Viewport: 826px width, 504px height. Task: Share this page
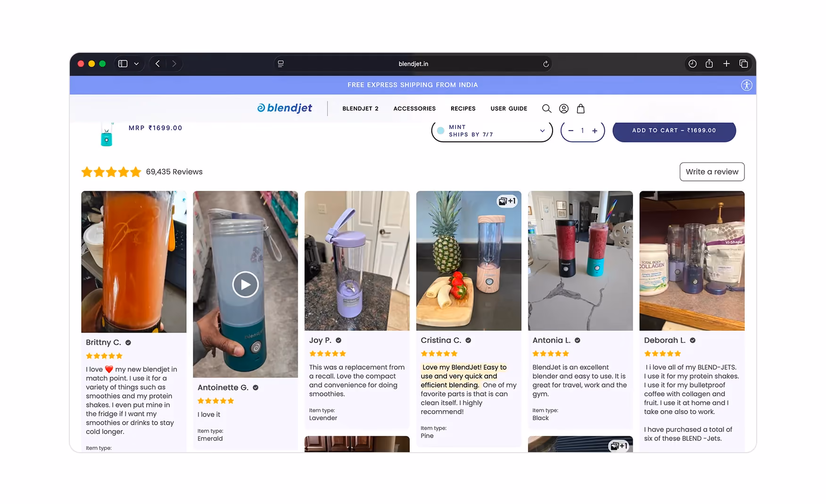[709, 64]
